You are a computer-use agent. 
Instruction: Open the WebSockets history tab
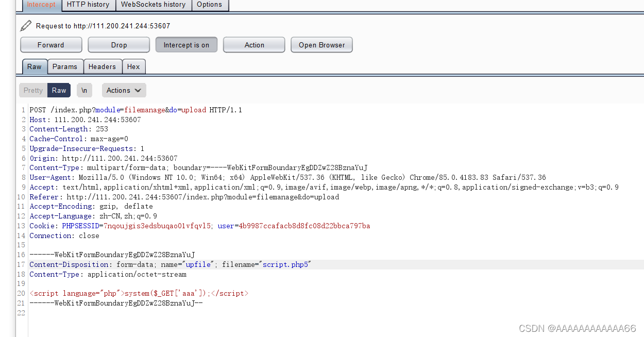153,5
